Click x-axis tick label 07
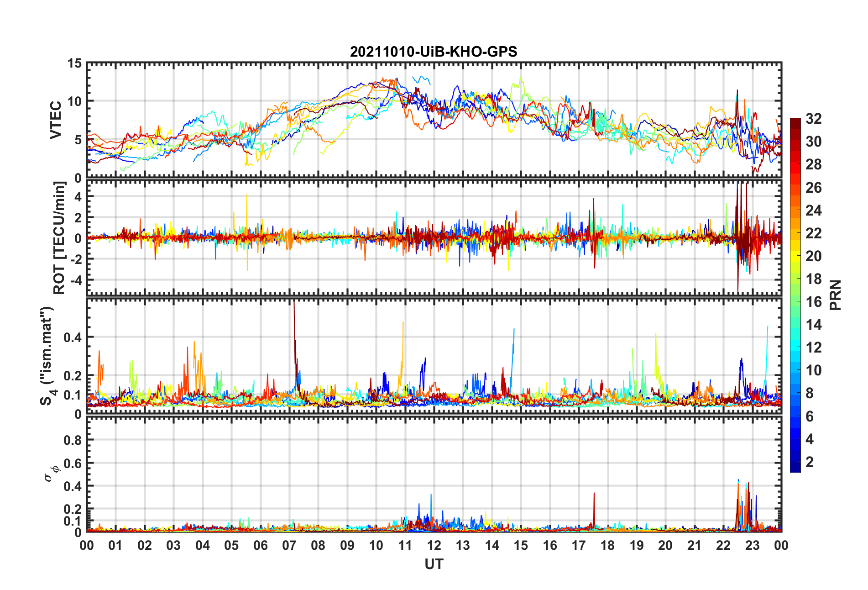The width and height of the screenshot is (868, 590). pos(289,545)
